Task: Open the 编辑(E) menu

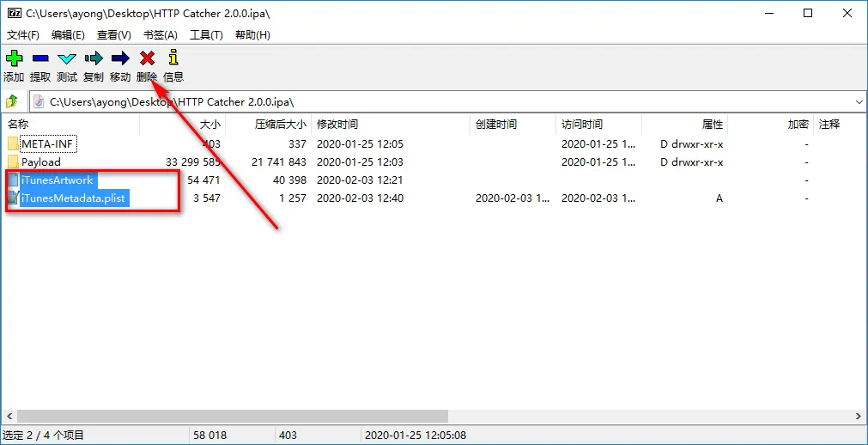Action: pyautogui.click(x=68, y=35)
